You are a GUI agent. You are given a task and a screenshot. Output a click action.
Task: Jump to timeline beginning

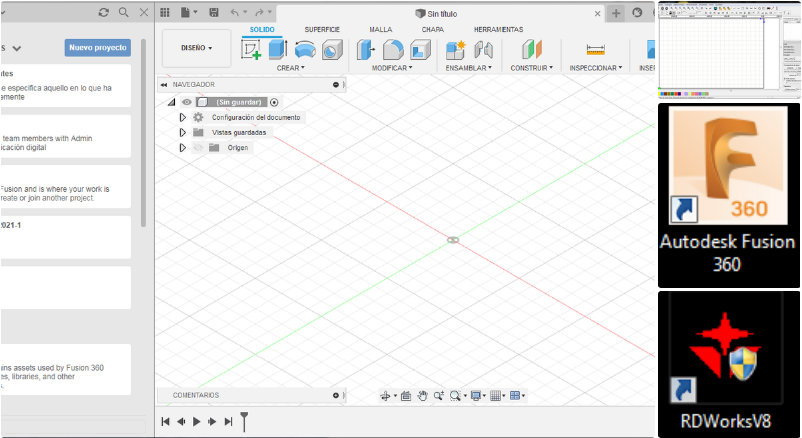tap(165, 422)
